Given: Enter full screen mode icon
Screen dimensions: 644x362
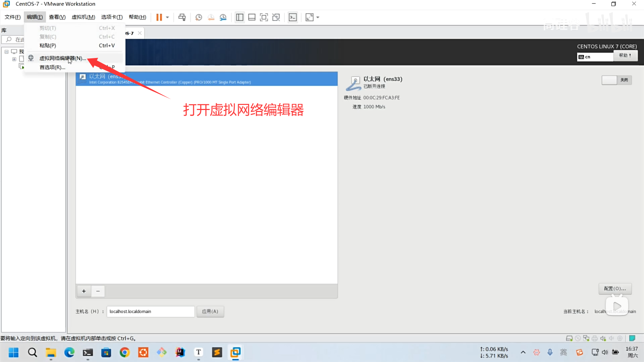Looking at the screenshot, I should point(264,17).
